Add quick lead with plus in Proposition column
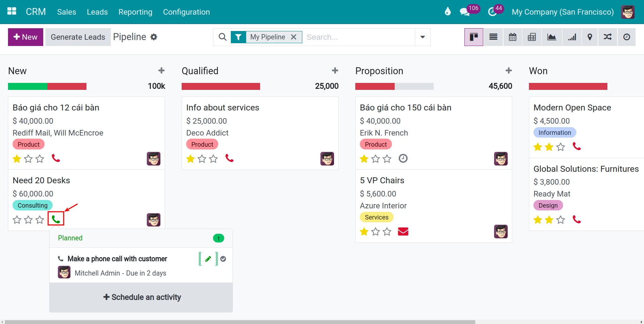644x324 pixels. click(509, 71)
